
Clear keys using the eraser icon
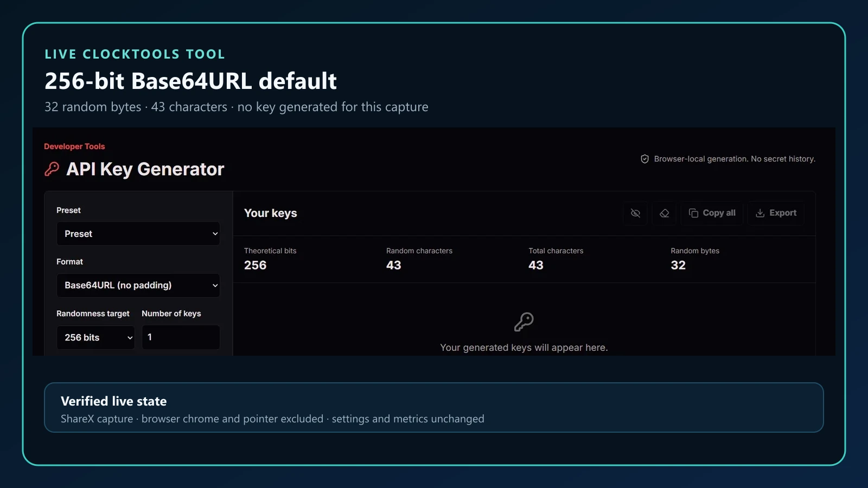point(664,213)
